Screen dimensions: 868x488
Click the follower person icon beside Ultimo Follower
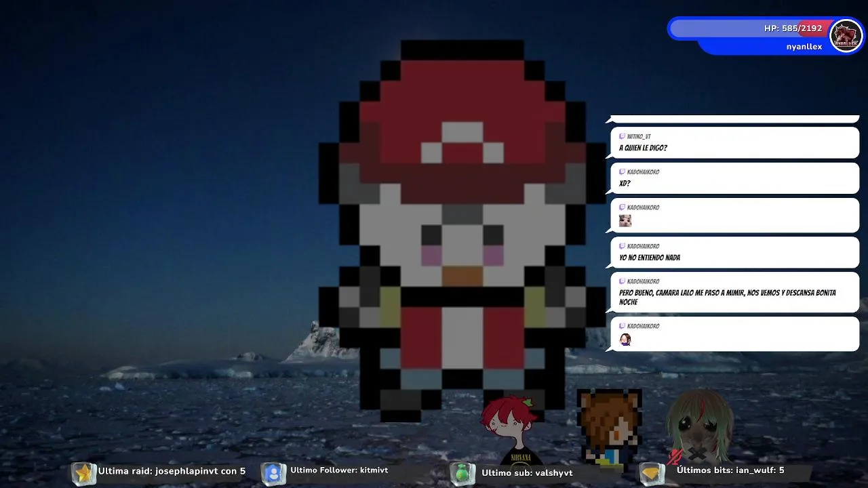click(x=273, y=472)
